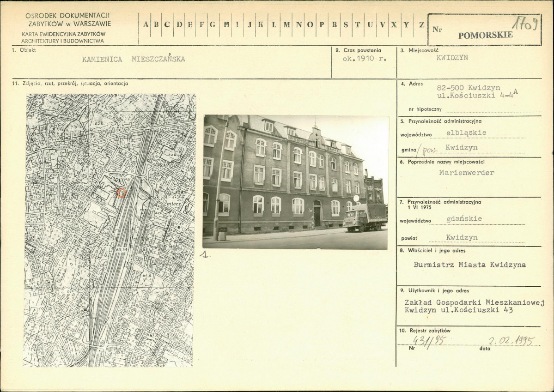Click the Marienwerder previous name

(466, 173)
